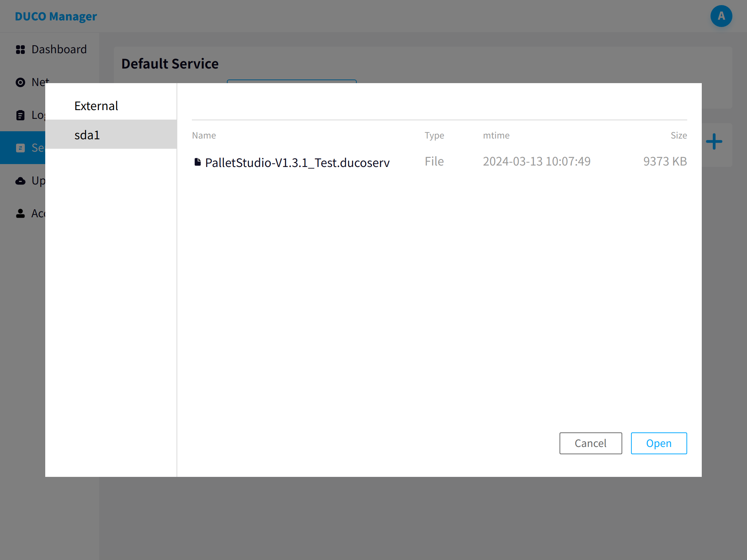Select the sda1 drive entry
Image resolution: width=747 pixels, height=560 pixels.
pos(111,135)
